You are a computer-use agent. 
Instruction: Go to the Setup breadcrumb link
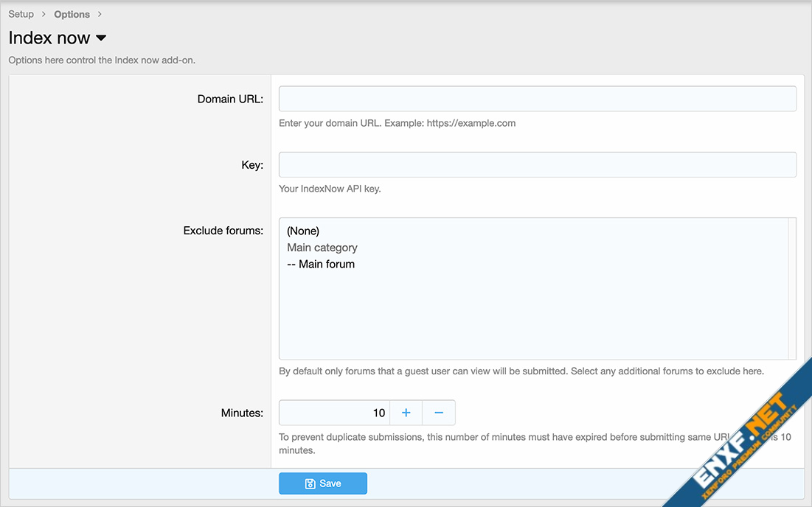21,14
